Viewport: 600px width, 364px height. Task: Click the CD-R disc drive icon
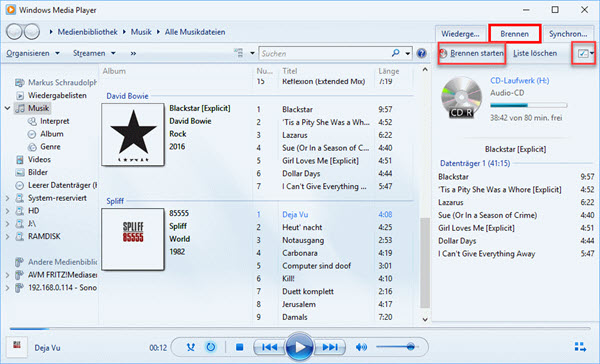(x=461, y=97)
